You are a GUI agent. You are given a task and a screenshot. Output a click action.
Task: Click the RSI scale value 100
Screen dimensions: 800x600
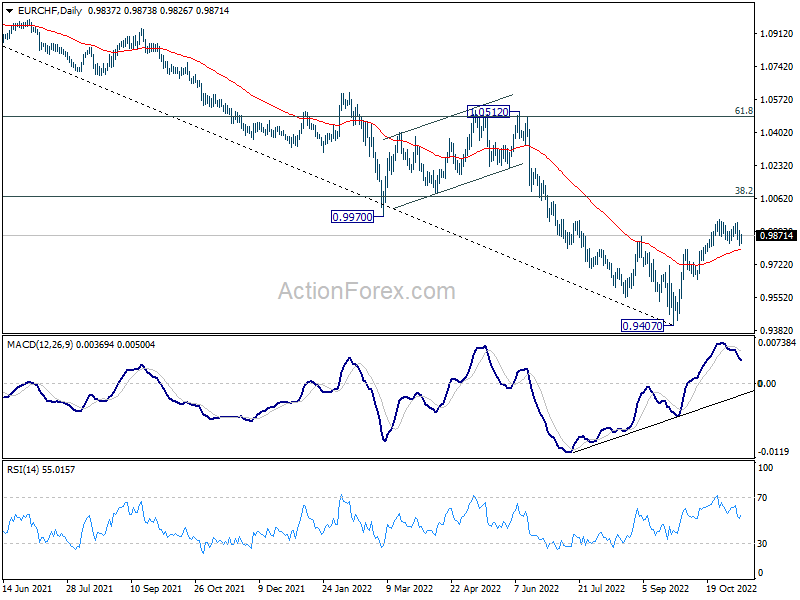click(x=765, y=468)
